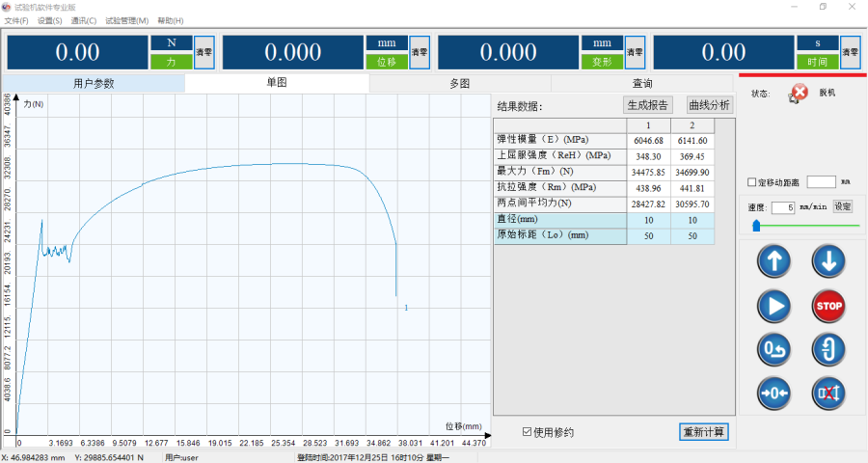The height and width of the screenshot is (463, 868).
Task: Start the test with the play button
Action: click(x=776, y=306)
